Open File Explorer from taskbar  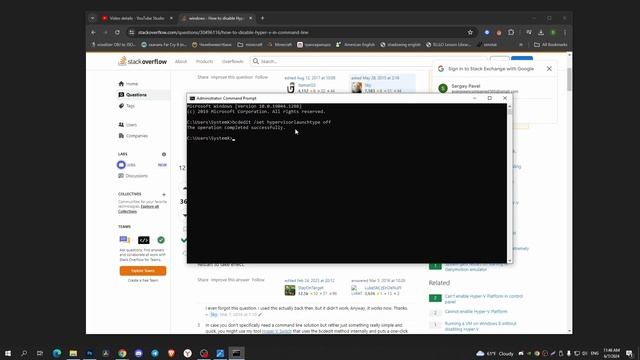[x=73, y=353]
